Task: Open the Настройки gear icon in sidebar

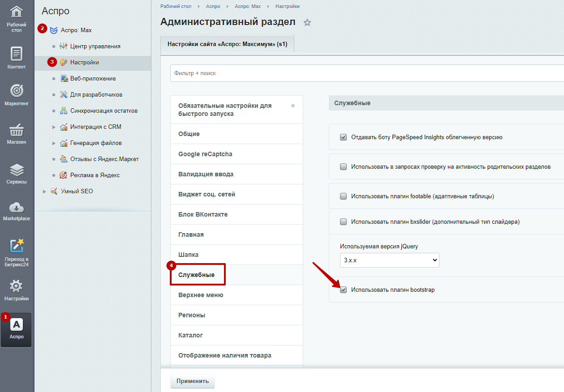Action: point(17,286)
